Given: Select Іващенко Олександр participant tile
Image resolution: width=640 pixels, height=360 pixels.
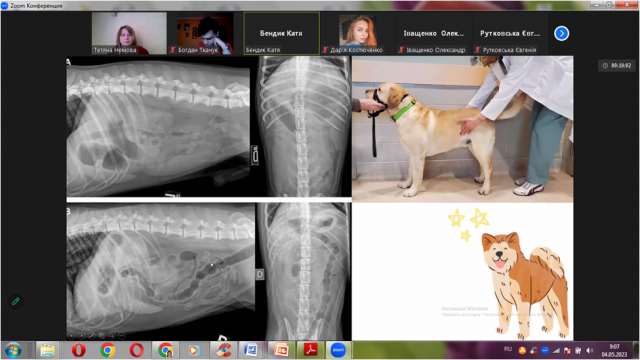Looking at the screenshot, I should [x=434, y=33].
